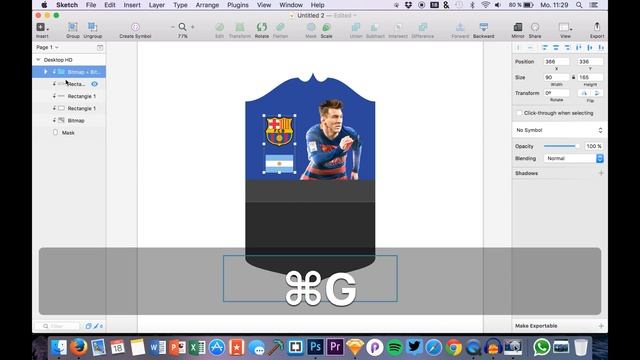The height and width of the screenshot is (360, 640).
Task: Click the Ungroup toolbar icon
Action: tap(93, 27)
